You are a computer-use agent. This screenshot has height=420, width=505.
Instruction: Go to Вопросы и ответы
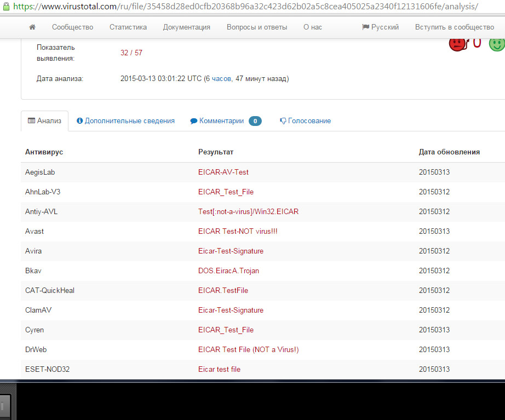click(x=257, y=27)
